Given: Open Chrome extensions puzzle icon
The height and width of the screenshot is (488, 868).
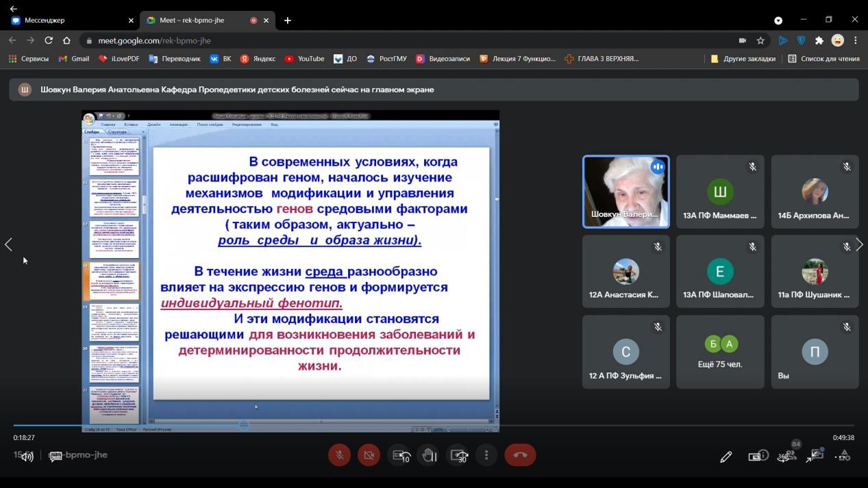Looking at the screenshot, I should 819,40.
